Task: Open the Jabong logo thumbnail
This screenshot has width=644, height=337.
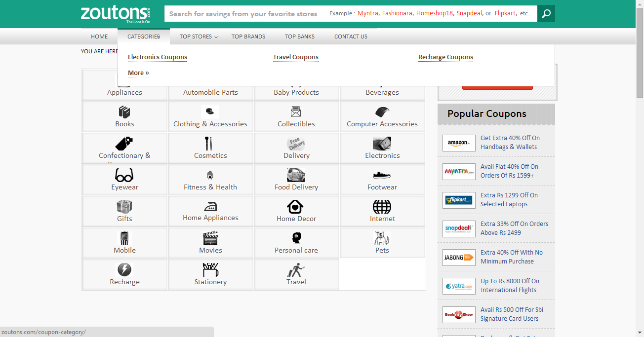Action: pos(459,258)
